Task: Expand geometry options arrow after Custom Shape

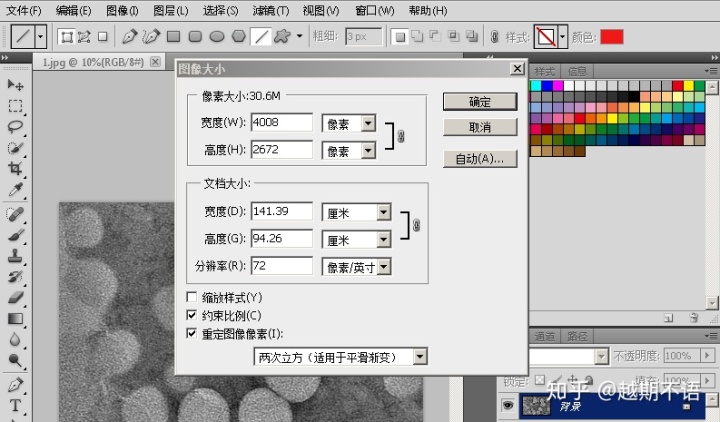Action: point(299,36)
